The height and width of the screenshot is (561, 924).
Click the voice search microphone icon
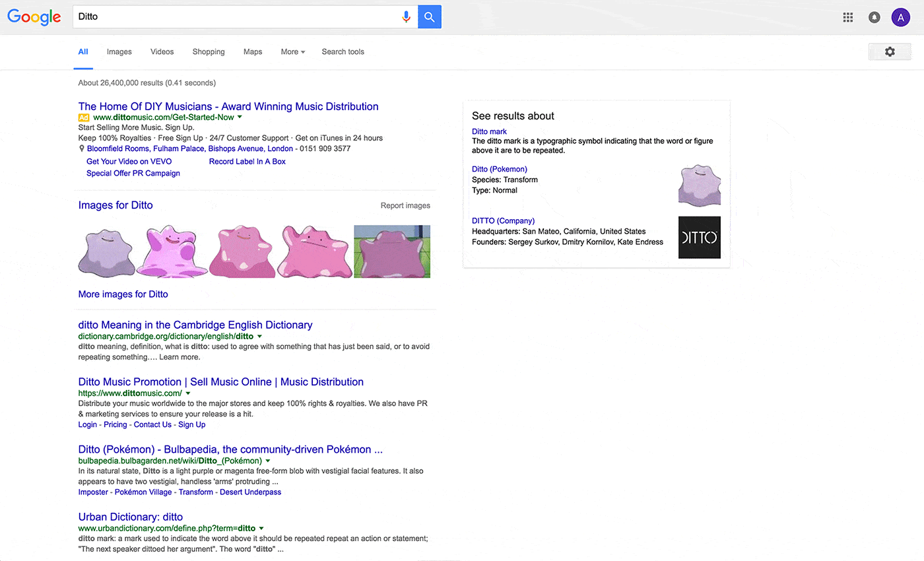(406, 16)
